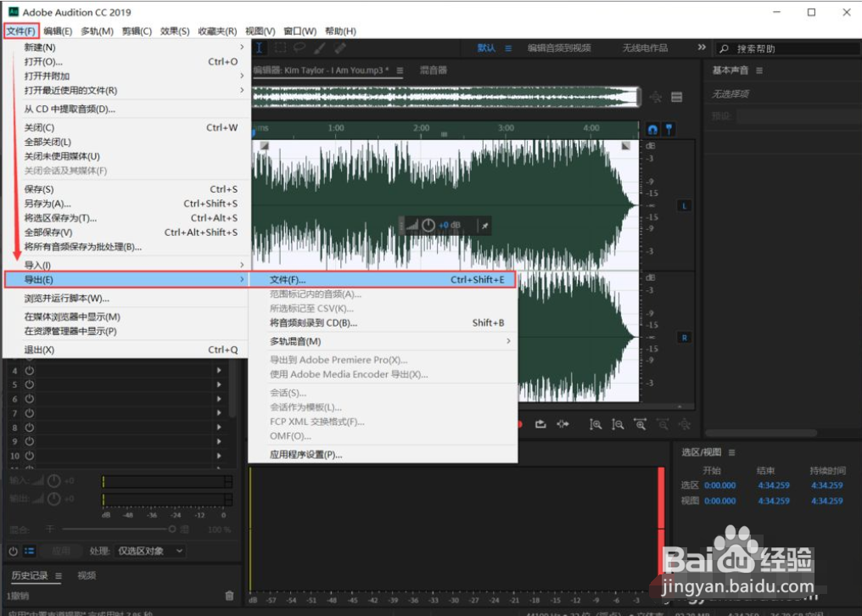Expand effect slot 6 arrow menu

(x=219, y=399)
